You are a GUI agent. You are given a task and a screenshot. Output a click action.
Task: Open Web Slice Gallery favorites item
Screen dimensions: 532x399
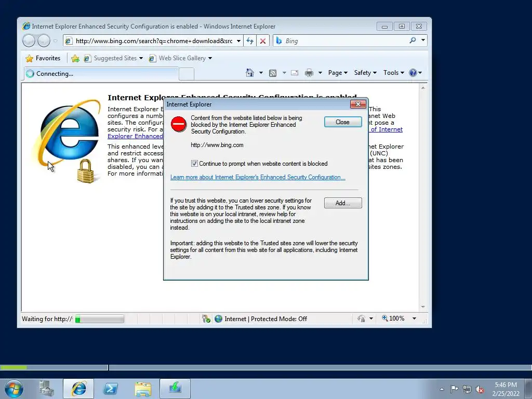180,58
